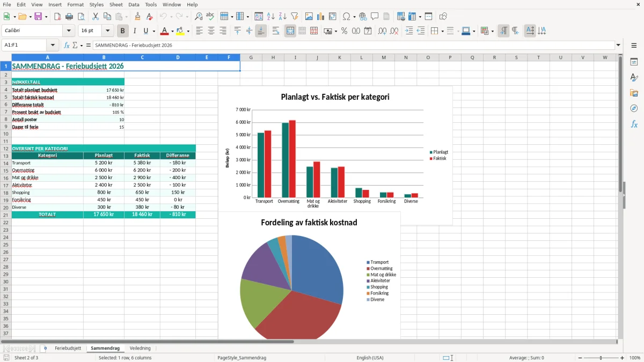Select column H header

coord(273,57)
